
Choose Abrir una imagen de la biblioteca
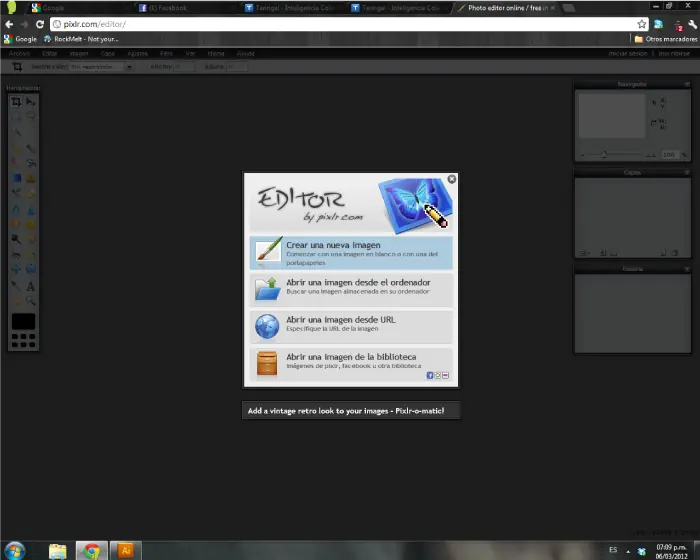[351, 364]
